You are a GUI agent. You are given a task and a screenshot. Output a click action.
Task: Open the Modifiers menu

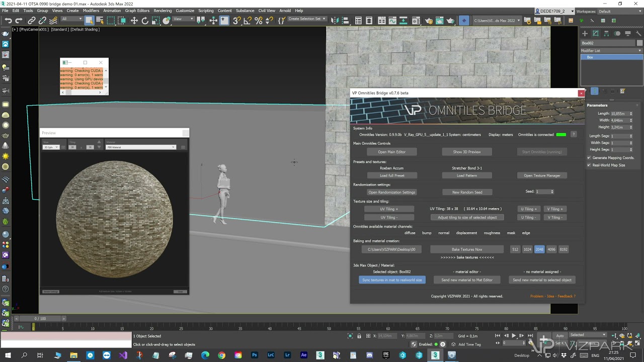tap(91, 11)
